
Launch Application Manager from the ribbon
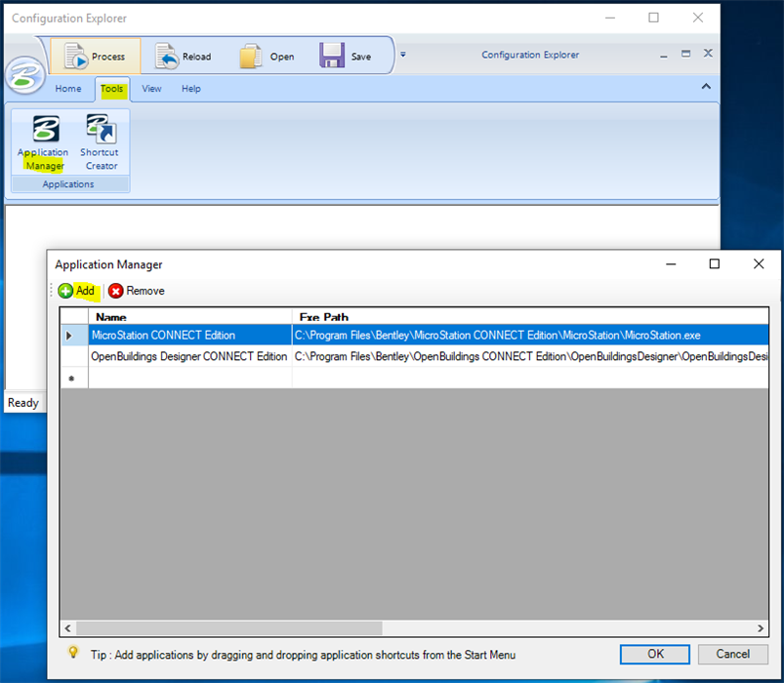(44, 142)
